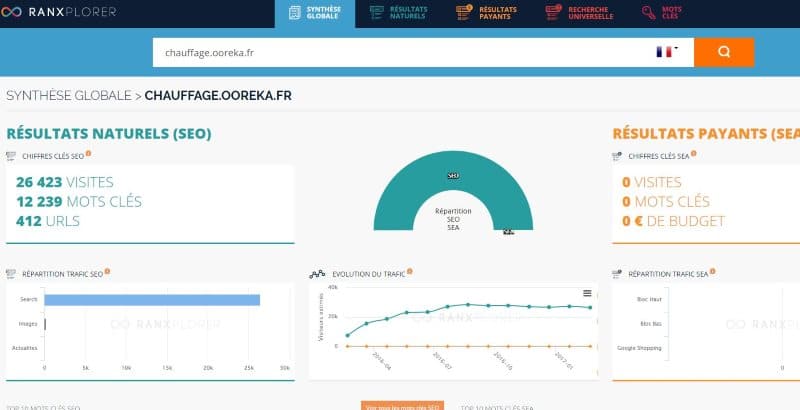Viewport: 800px width, 410px height.
Task: Click the Google Shopping label in SEA chart
Action: pyautogui.click(x=639, y=348)
